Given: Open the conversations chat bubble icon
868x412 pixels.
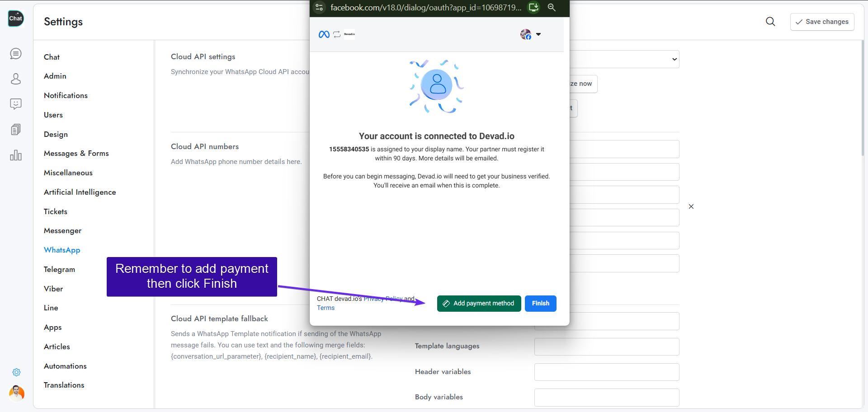Looking at the screenshot, I should coord(16,54).
